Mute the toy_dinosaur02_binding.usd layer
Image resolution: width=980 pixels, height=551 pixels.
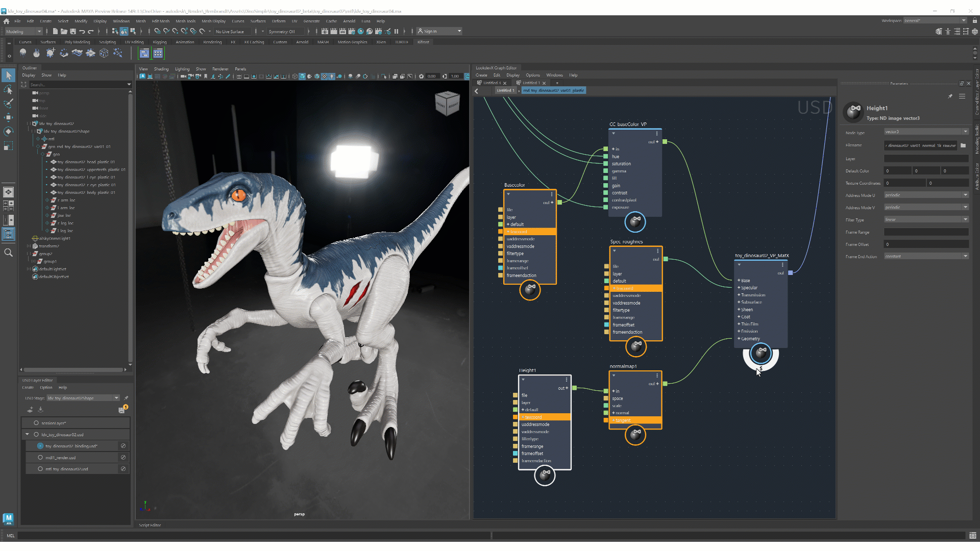[123, 446]
